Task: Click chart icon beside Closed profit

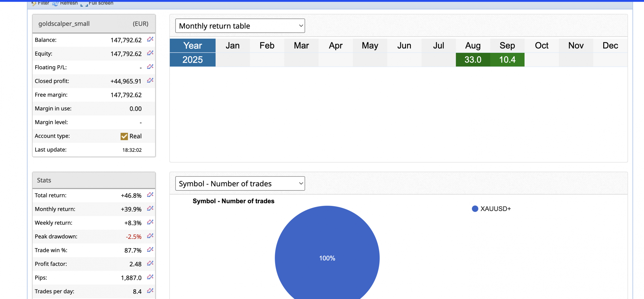Action: coord(150,80)
